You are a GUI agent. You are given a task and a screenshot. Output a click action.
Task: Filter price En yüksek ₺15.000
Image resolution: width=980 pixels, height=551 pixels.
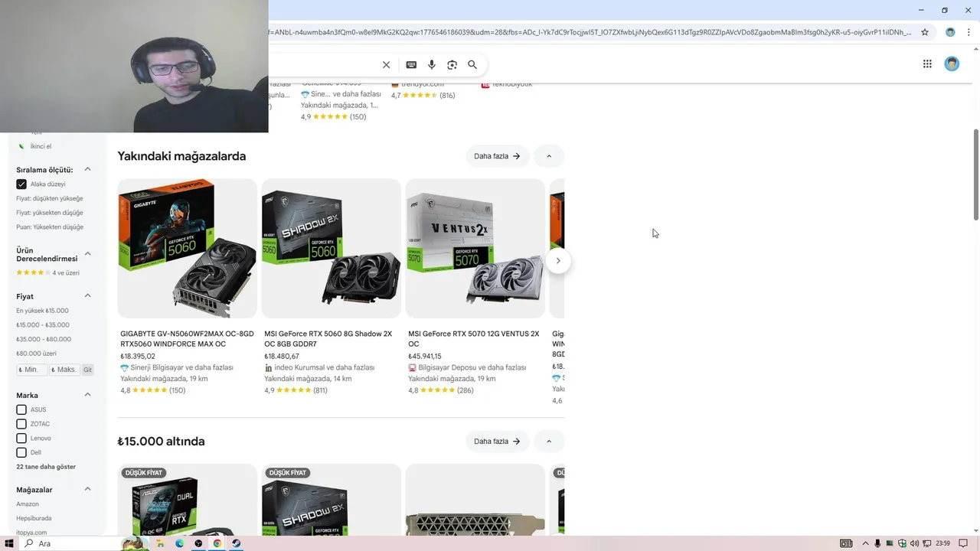[x=42, y=311]
